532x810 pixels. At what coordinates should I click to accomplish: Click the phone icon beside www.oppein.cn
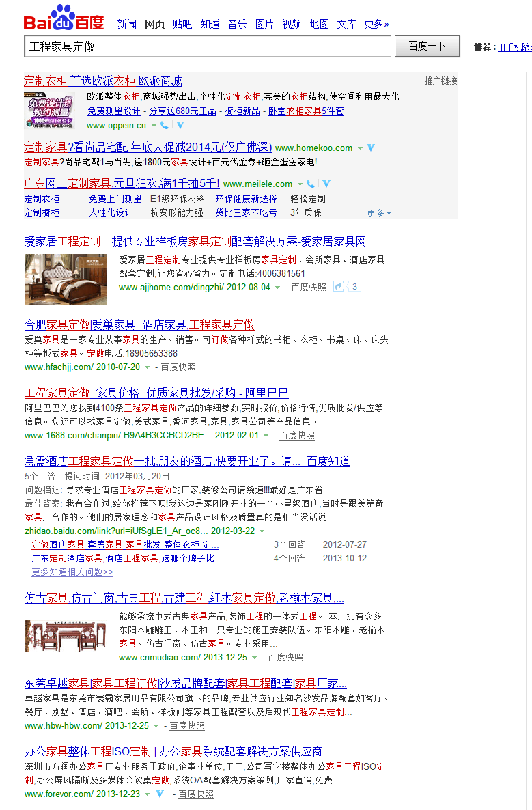[165, 126]
